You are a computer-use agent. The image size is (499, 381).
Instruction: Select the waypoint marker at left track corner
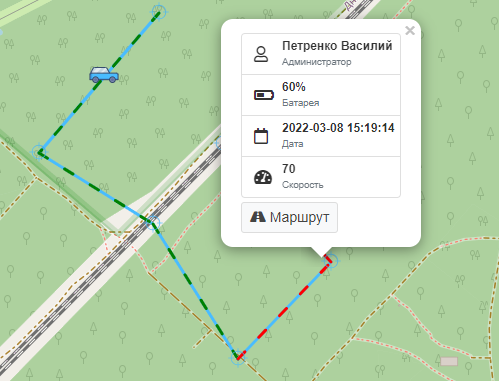39,152
